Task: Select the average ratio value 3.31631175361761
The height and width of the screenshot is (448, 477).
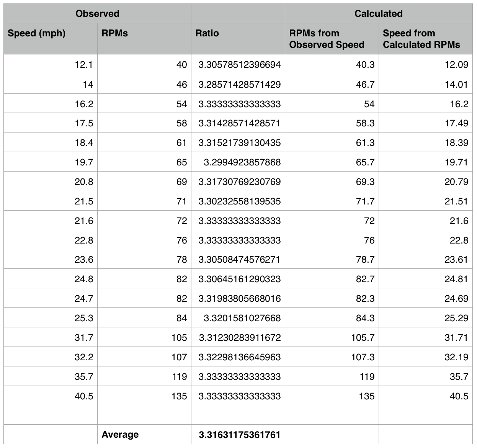Action: 239,435
